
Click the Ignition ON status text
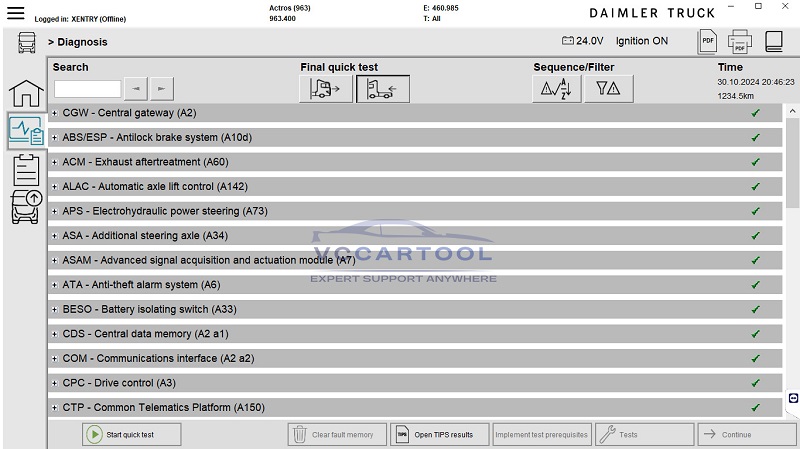642,41
